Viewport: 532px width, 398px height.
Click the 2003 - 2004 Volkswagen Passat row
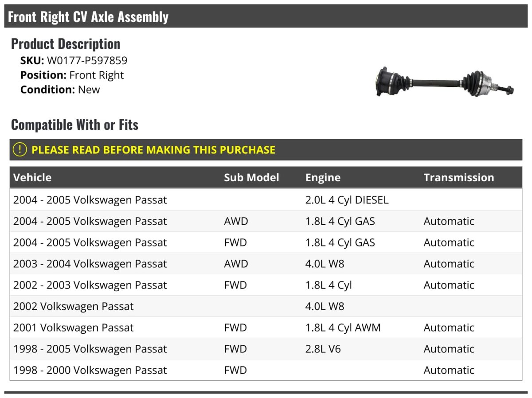90,264
